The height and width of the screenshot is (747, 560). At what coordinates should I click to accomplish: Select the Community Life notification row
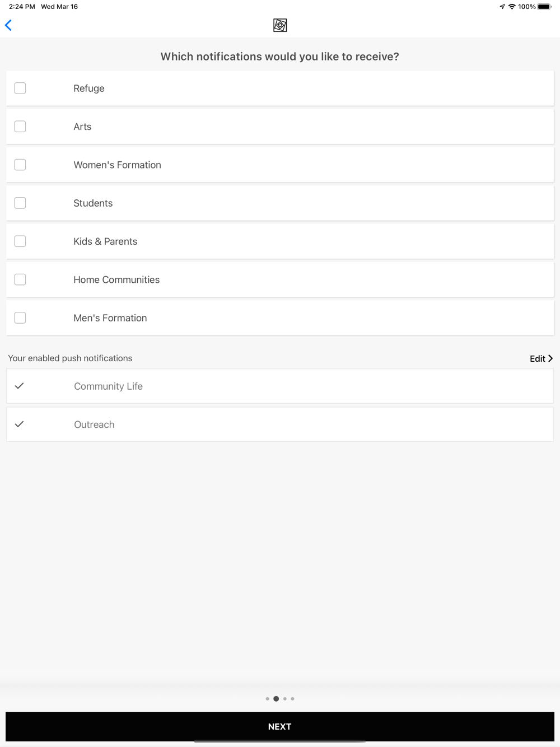(x=280, y=386)
